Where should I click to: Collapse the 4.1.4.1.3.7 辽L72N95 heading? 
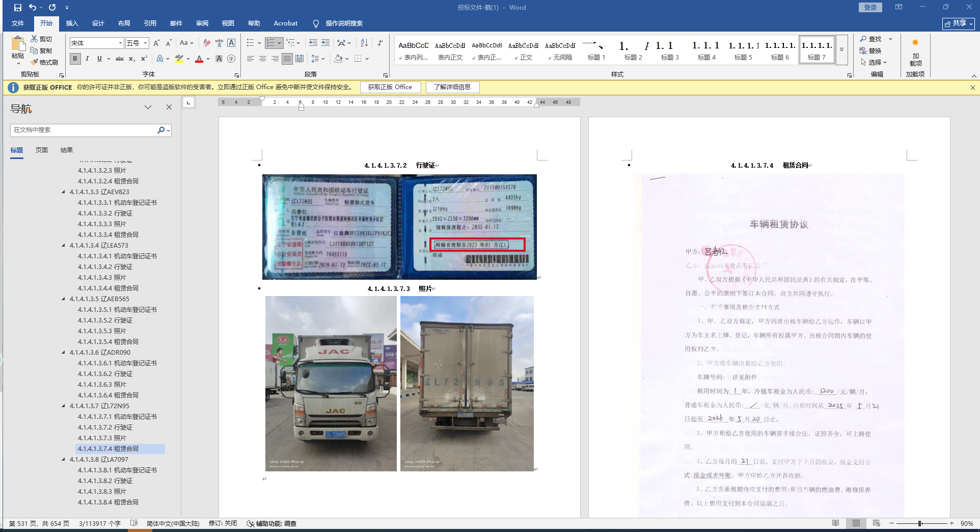pos(64,406)
